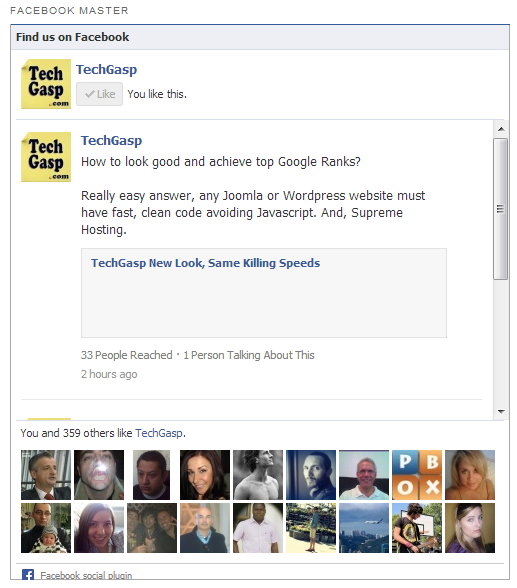Click the scrollbar up arrow
The width and height of the screenshot is (517, 588).
click(x=501, y=129)
